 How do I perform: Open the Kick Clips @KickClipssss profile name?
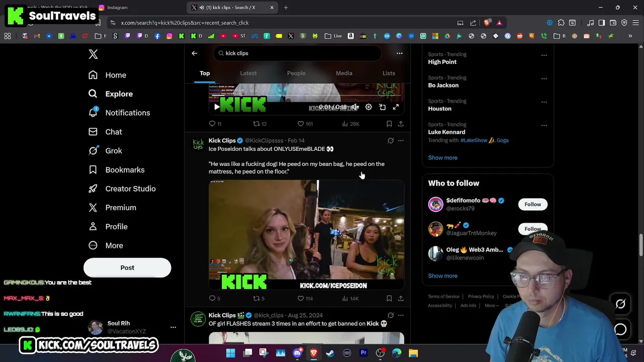(x=222, y=141)
